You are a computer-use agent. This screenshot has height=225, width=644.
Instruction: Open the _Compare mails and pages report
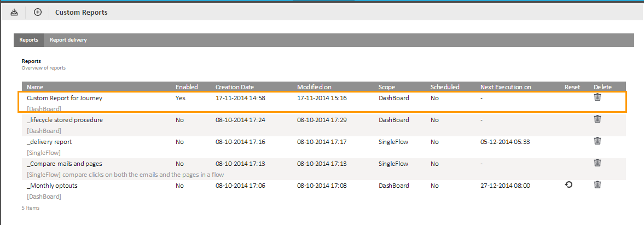click(64, 164)
